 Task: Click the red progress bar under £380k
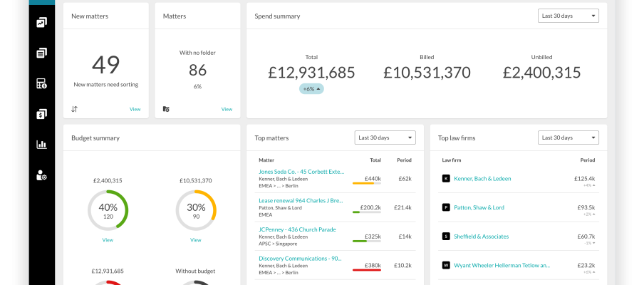366,270
